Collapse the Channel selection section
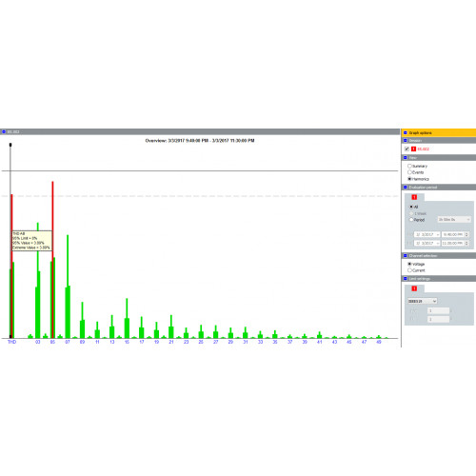Viewport: 476px width, 476px height. [406, 255]
